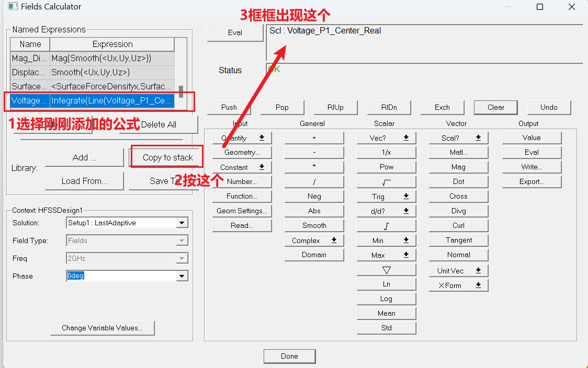Click the Tangent button
This screenshot has height=368, width=588.
tap(459, 240)
